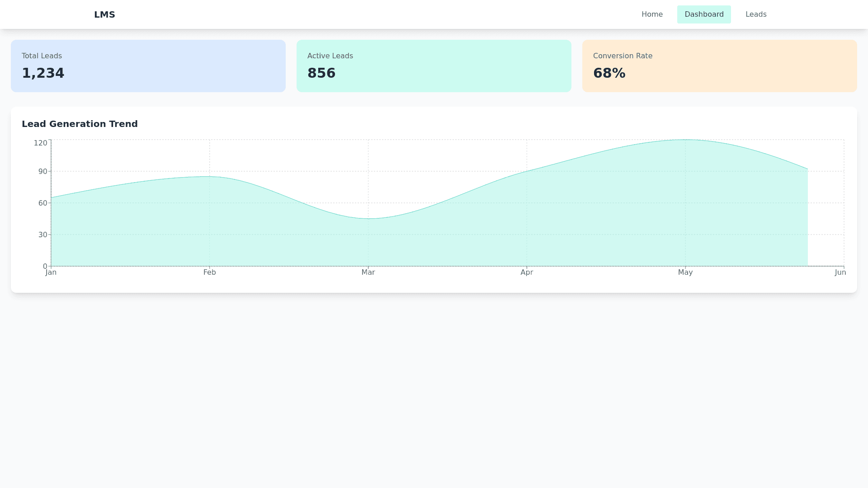Click the Apr axis label
The image size is (868, 488).
(x=527, y=272)
